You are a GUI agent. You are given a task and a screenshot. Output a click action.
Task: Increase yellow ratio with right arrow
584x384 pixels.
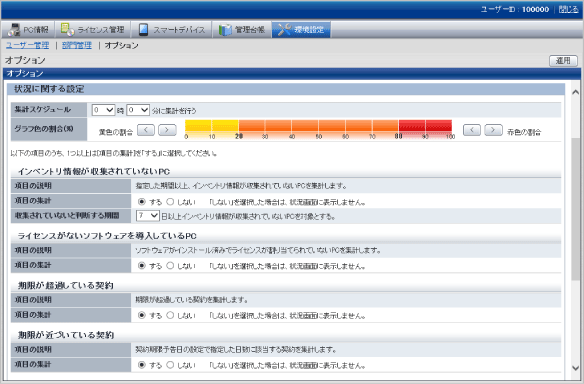tap(167, 130)
